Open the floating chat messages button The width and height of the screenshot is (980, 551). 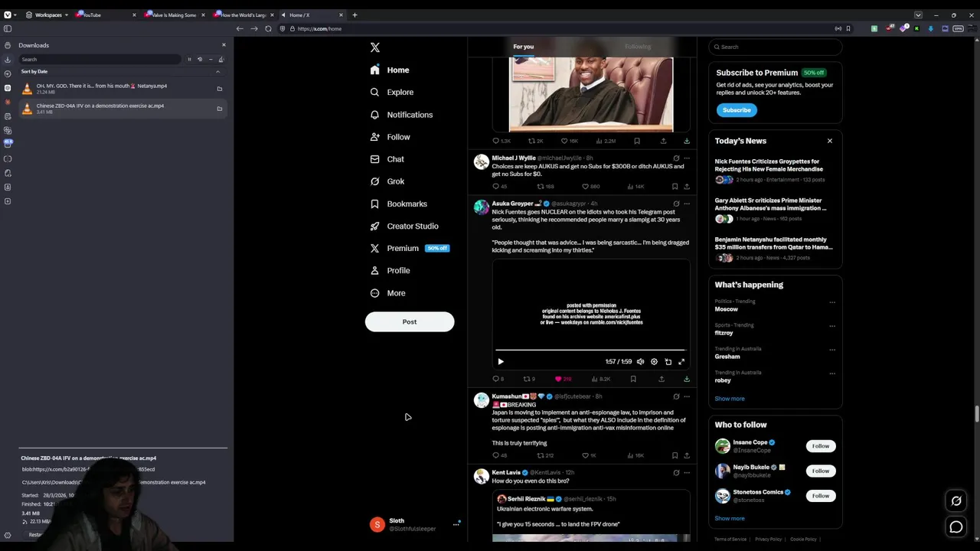coord(956,527)
